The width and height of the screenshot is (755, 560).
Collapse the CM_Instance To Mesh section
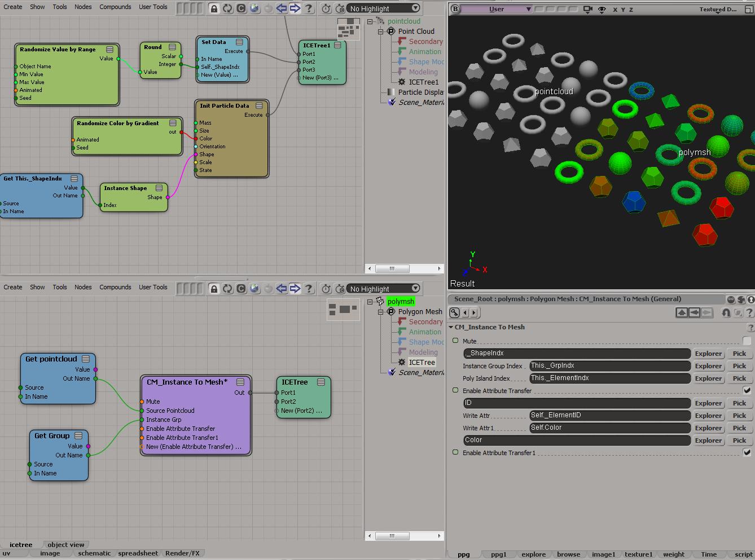coord(451,327)
